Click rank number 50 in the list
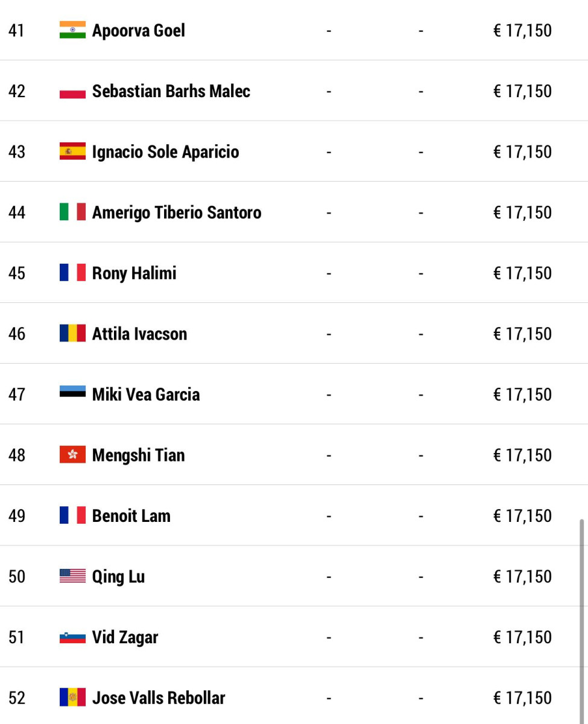Screen dimensions: 588x724 (x=17, y=576)
